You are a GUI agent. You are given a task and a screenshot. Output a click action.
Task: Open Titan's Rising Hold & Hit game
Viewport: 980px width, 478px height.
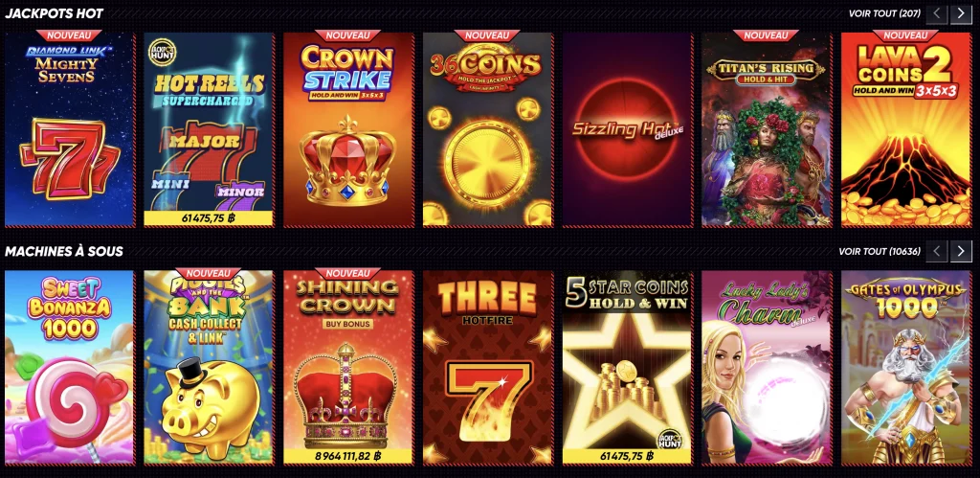tap(767, 129)
